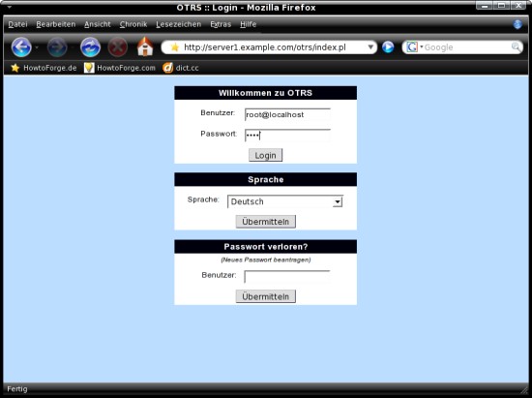Click the HowtoForge.com lightbulb favicon
Image resolution: width=532 pixels, height=398 pixels.
pos(89,68)
